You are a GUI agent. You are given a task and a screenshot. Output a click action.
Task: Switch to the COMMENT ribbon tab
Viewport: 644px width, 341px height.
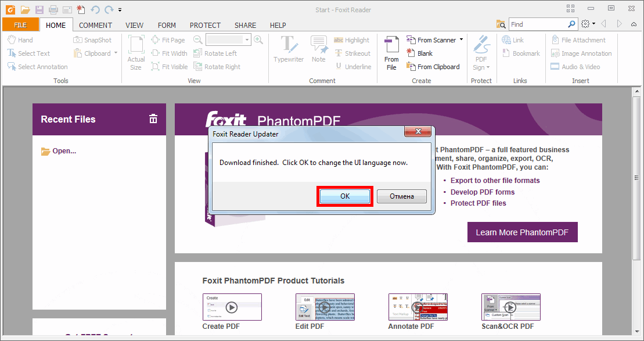(x=95, y=25)
